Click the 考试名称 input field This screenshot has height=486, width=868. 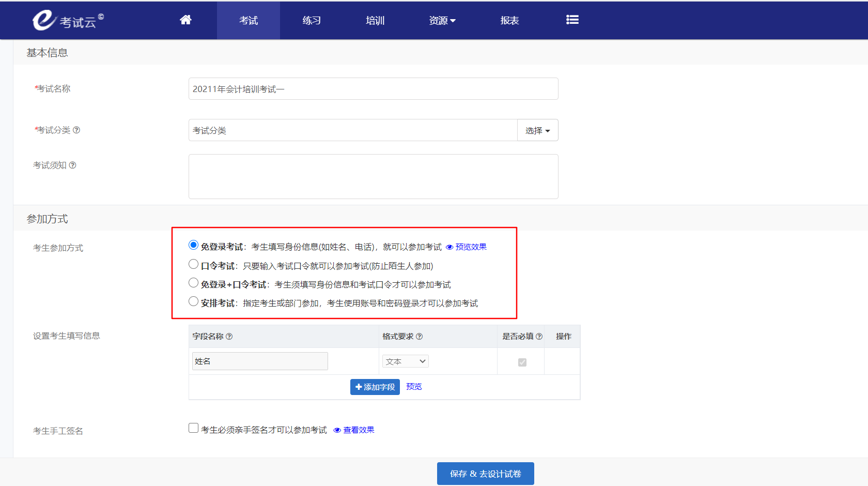pos(374,89)
